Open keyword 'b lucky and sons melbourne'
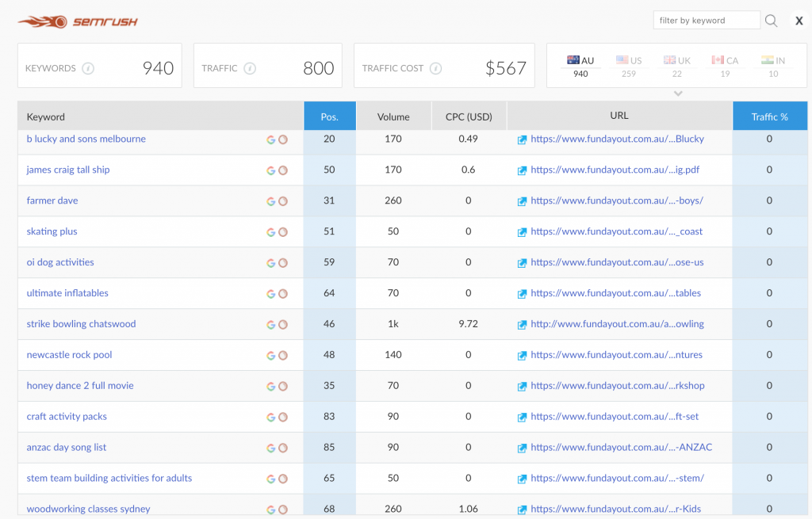The width and height of the screenshot is (812, 519). (86, 139)
